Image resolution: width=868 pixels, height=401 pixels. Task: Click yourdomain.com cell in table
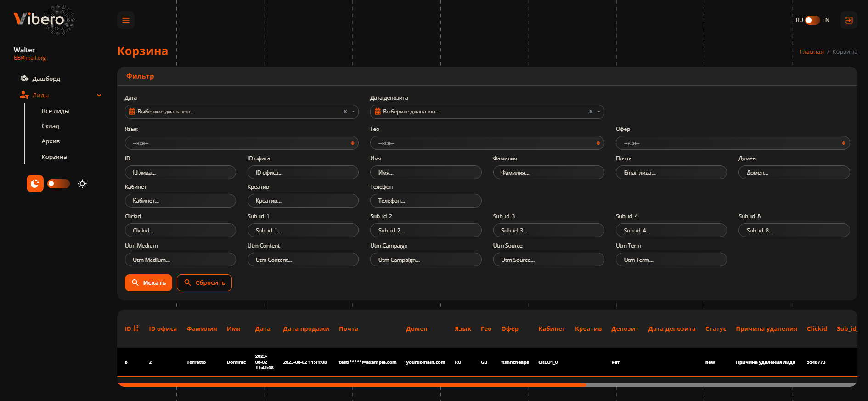click(x=425, y=362)
